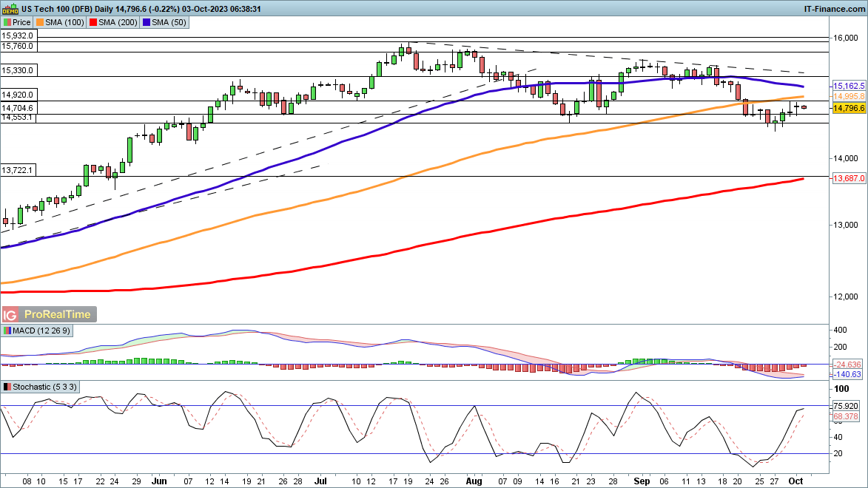Click the Stochastic indicator color icon
This screenshot has width=868, height=488.
(7, 387)
